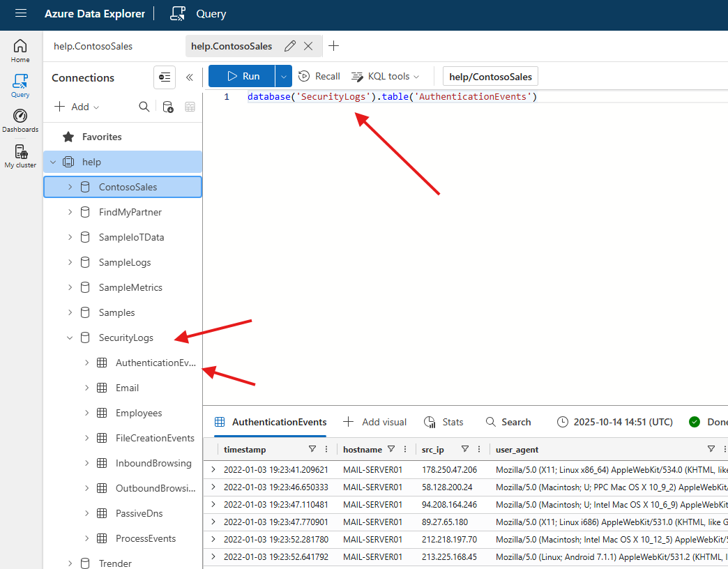The width and height of the screenshot is (728, 569).
Task: Add a new query tab
Action: pos(334,46)
